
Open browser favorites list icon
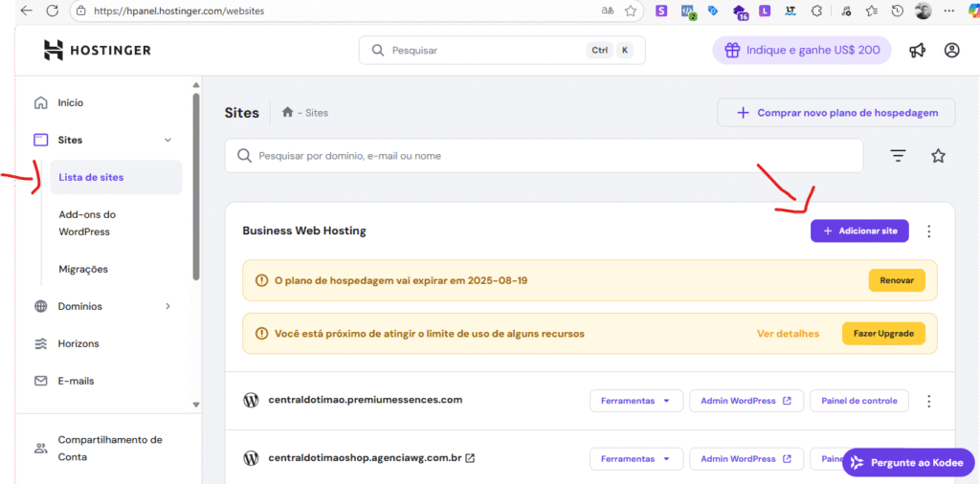click(x=872, y=11)
